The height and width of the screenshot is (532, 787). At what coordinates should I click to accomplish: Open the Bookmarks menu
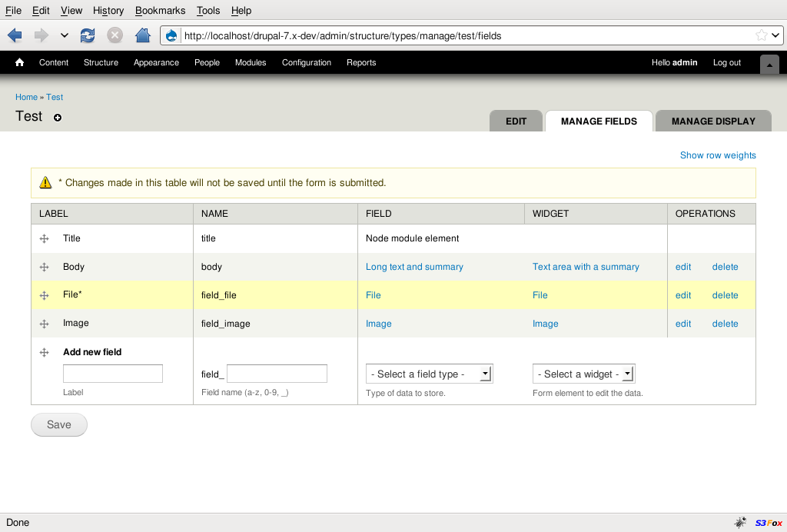[x=160, y=11]
